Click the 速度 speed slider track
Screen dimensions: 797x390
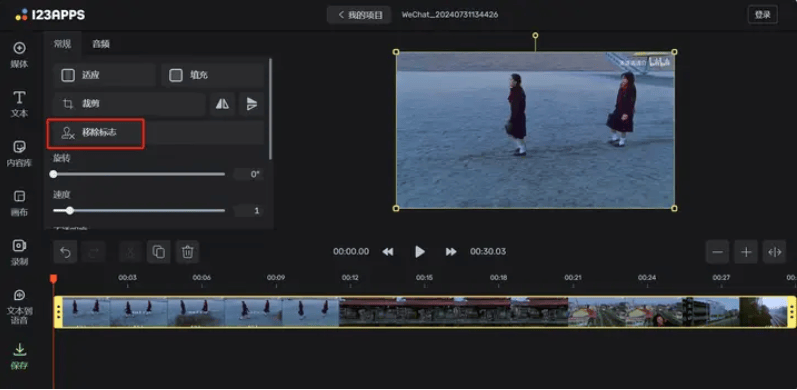[139, 211]
